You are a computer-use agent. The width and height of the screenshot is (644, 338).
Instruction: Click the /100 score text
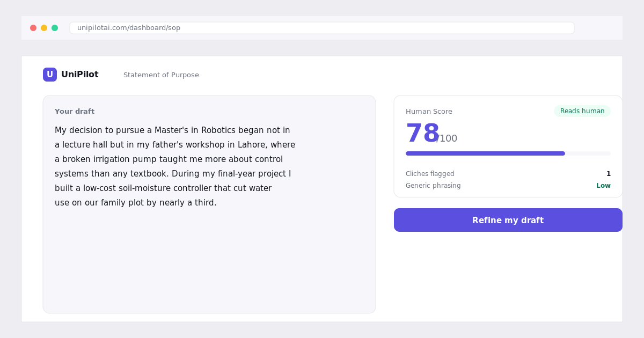pyautogui.click(x=447, y=138)
